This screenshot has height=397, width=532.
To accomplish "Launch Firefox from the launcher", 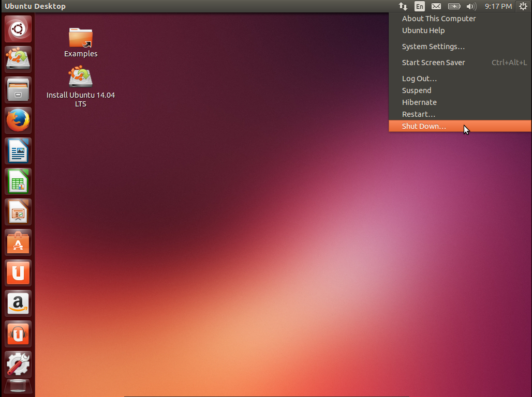I will coord(18,120).
